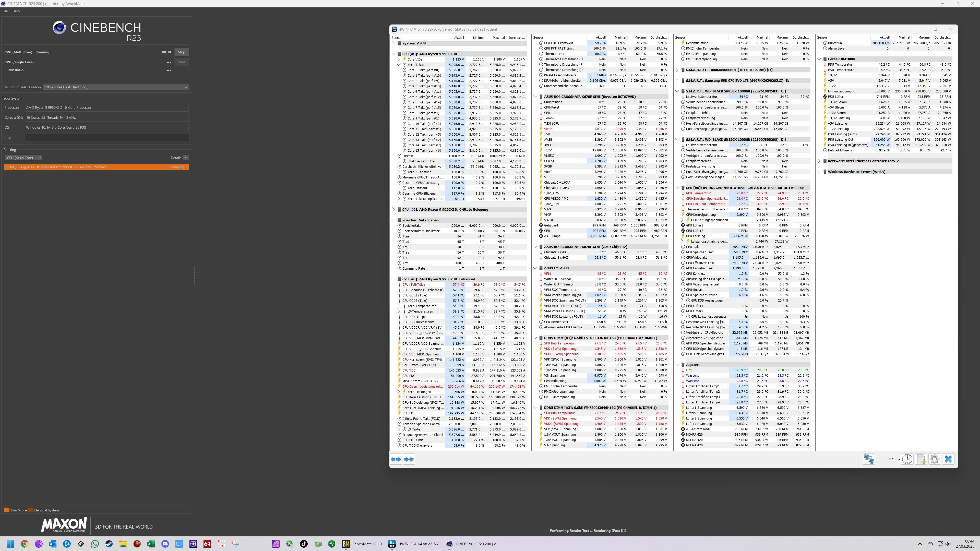980x551 pixels.
Task: Expand Windows Hardware Errors (WHEA) group
Action: click(x=819, y=172)
